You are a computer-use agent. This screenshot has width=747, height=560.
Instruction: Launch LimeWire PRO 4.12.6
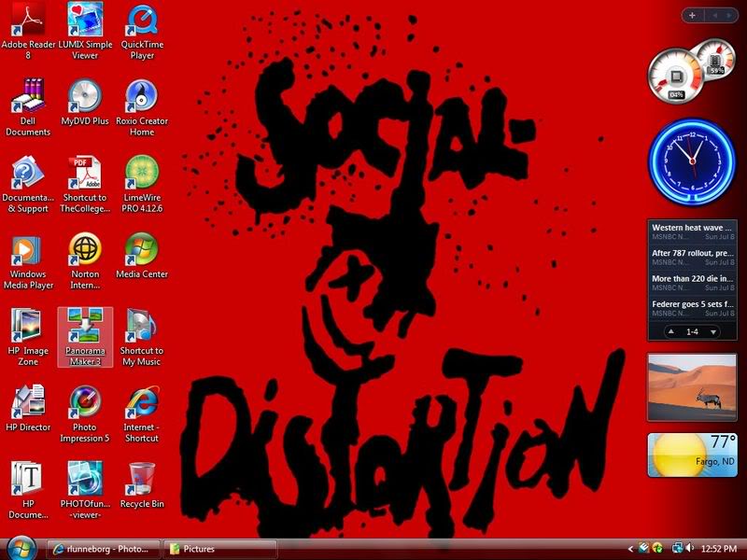click(x=142, y=184)
